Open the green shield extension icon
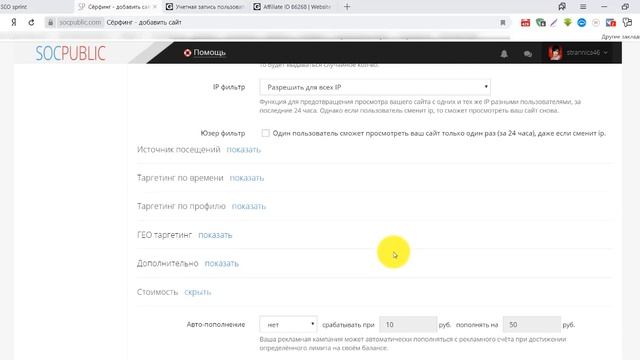Image resolution: width=640 pixels, height=360 pixels. (540, 22)
